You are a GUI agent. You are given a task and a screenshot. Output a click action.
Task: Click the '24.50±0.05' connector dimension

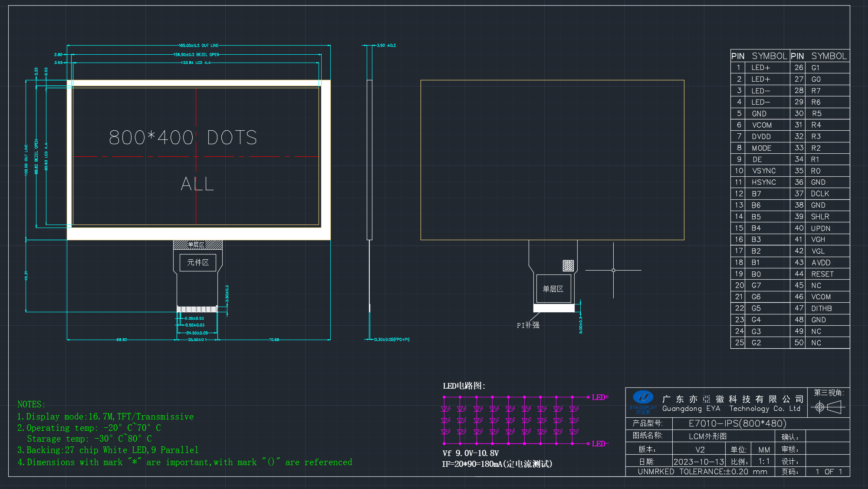click(x=197, y=333)
